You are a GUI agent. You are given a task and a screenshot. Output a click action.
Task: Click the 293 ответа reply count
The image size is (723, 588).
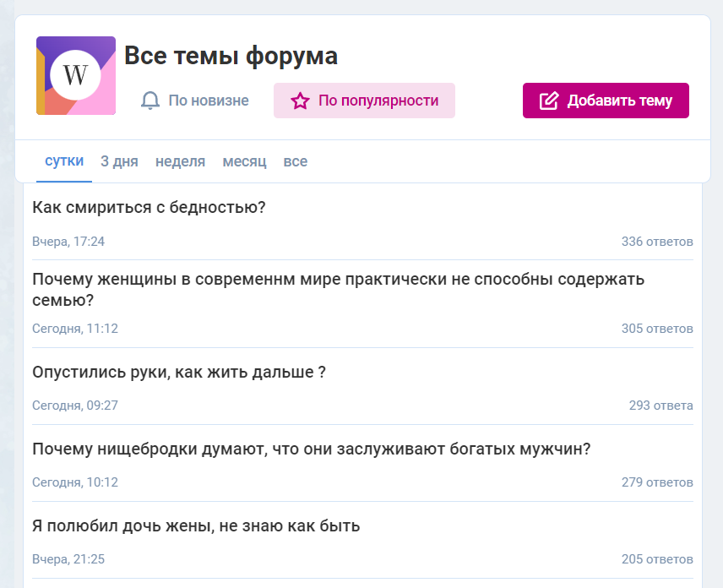tap(660, 406)
